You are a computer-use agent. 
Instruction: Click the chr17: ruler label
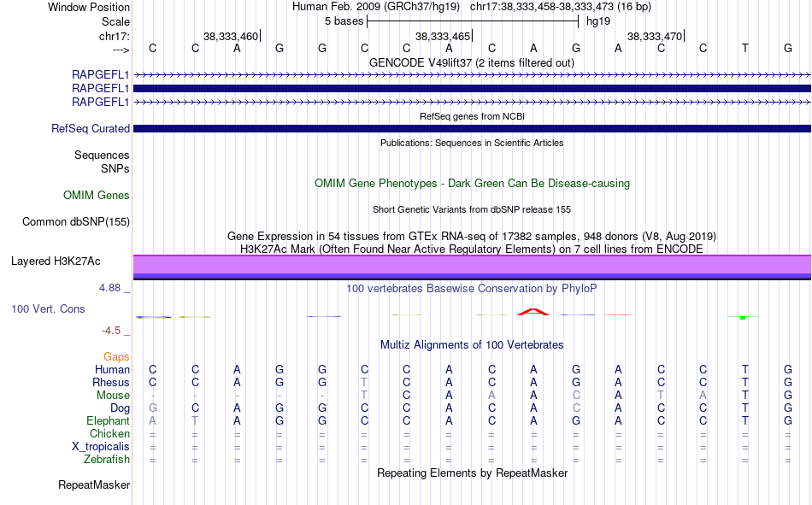point(114,36)
